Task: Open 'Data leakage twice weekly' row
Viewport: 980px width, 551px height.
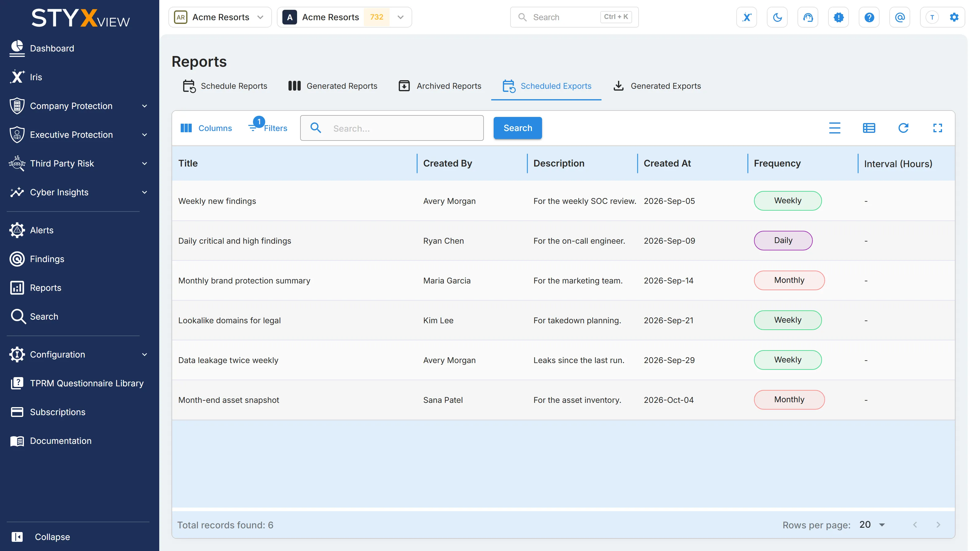Action: pyautogui.click(x=563, y=360)
